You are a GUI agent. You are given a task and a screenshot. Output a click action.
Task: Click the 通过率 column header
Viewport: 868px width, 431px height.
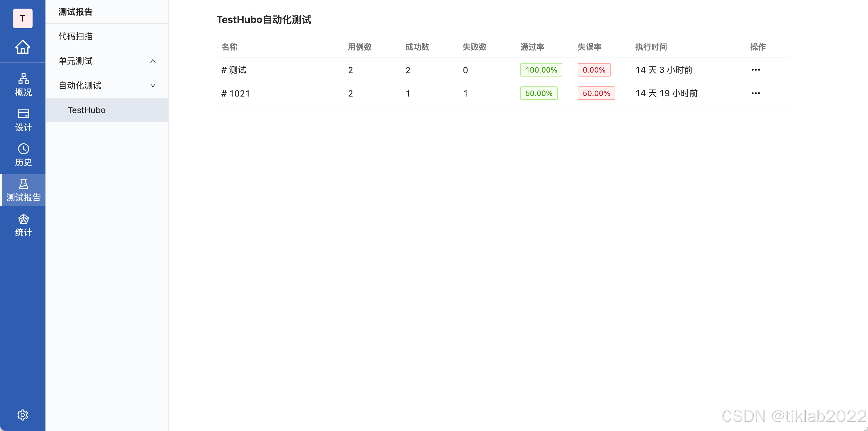point(532,47)
